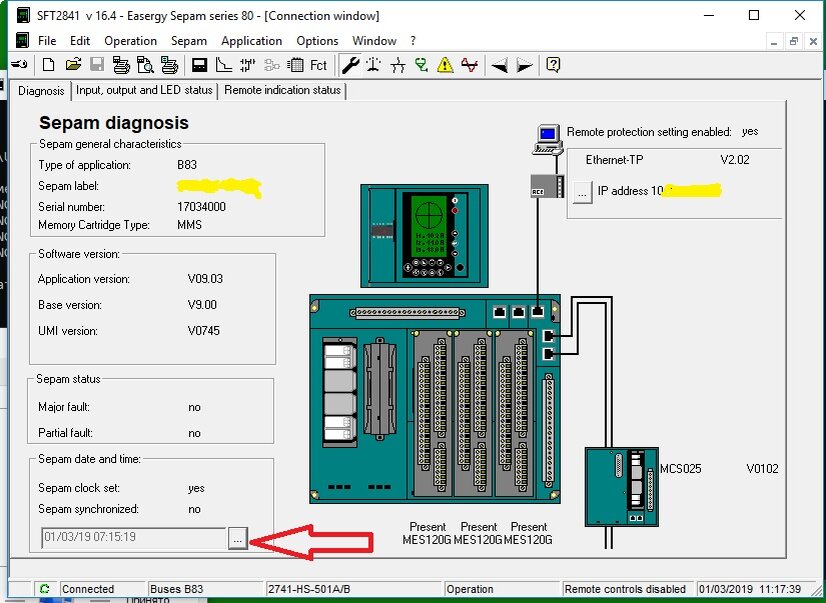Viewport: 826px width, 603px height.
Task: Click the green connection status icon in status bar
Action: [44, 589]
